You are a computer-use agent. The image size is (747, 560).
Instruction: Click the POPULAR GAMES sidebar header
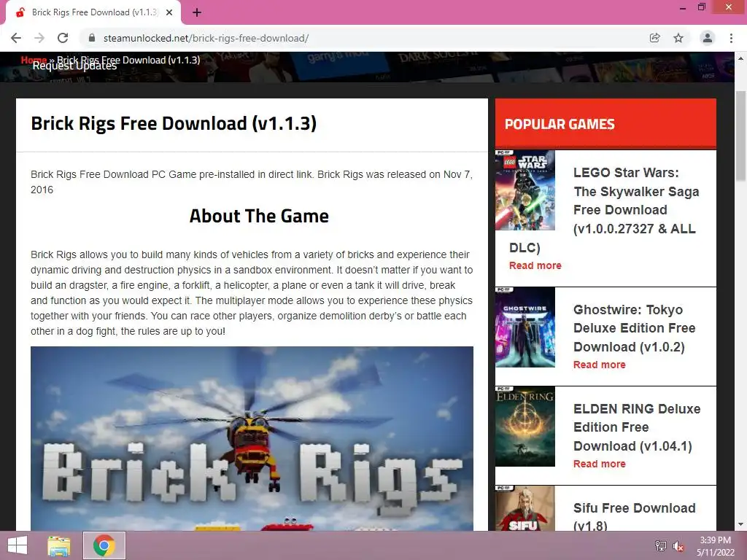(605, 124)
